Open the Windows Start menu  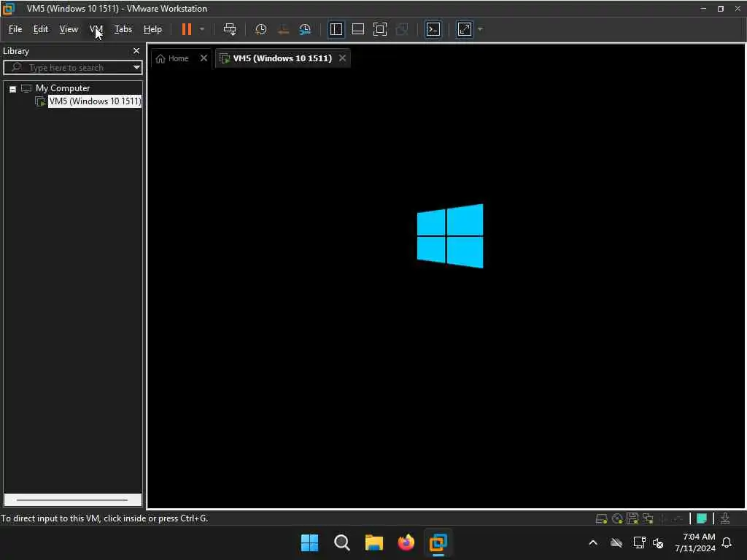click(309, 542)
